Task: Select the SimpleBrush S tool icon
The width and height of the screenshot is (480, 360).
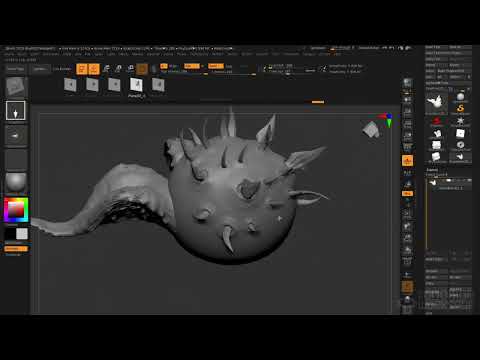Action: click(x=460, y=108)
